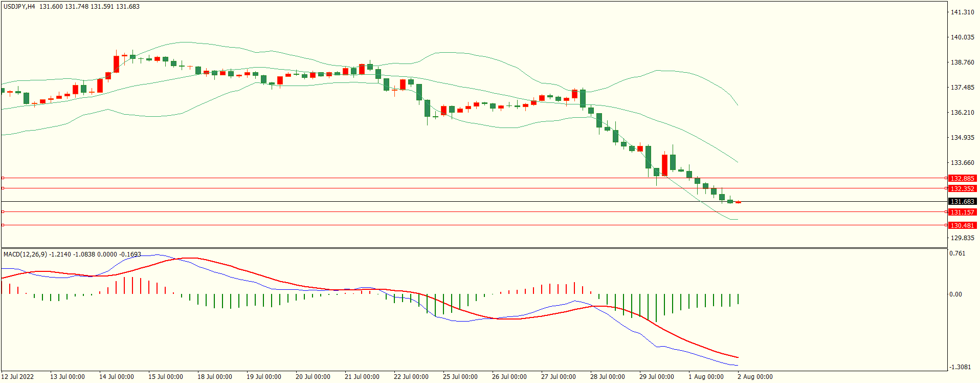Click the 14 Jul 00:00 time label
Image resolution: width=980 pixels, height=383 pixels.
click(117, 377)
